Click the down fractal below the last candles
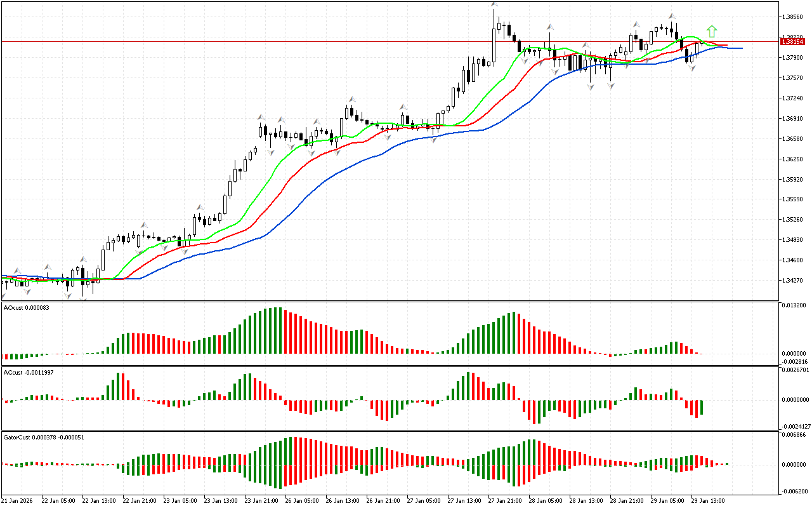Viewport: 812px width, 508px height. pyautogui.click(x=692, y=67)
